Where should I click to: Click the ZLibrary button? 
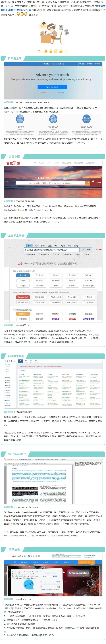39,280
